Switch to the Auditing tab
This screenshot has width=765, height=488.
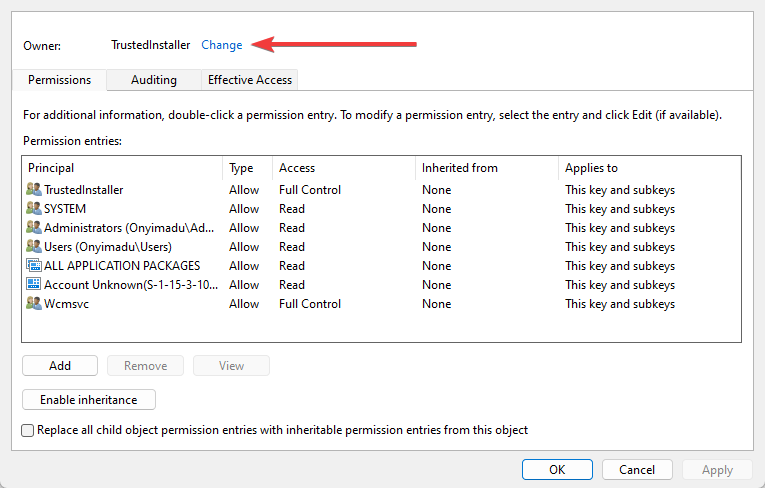click(x=153, y=80)
